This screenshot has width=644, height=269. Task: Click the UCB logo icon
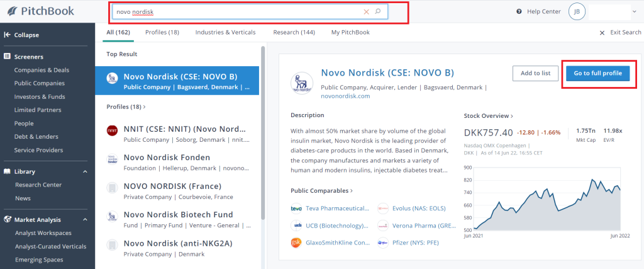pos(296,226)
